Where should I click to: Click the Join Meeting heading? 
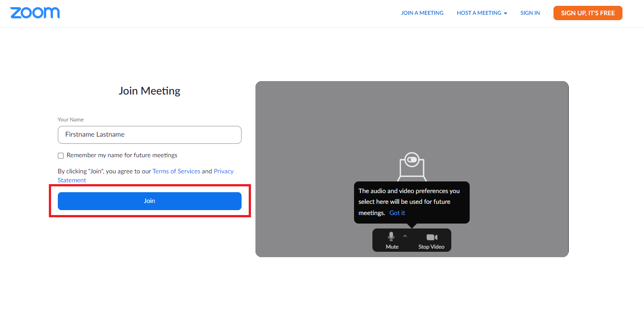point(149,91)
